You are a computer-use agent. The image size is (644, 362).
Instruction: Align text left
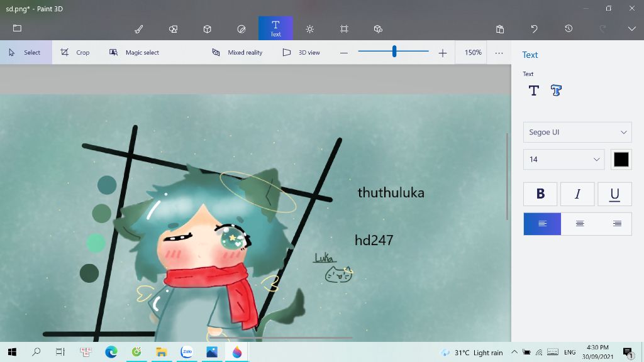click(542, 224)
